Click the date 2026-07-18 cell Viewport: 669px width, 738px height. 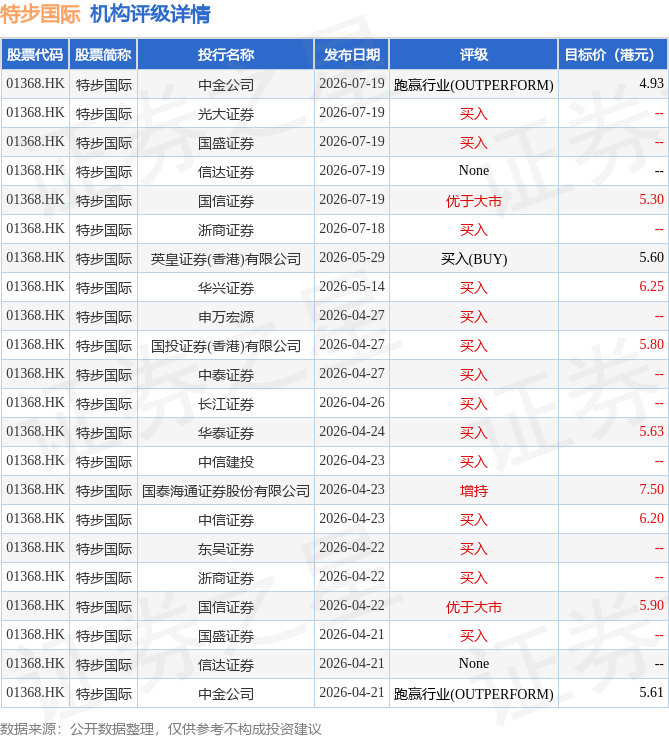351,229
